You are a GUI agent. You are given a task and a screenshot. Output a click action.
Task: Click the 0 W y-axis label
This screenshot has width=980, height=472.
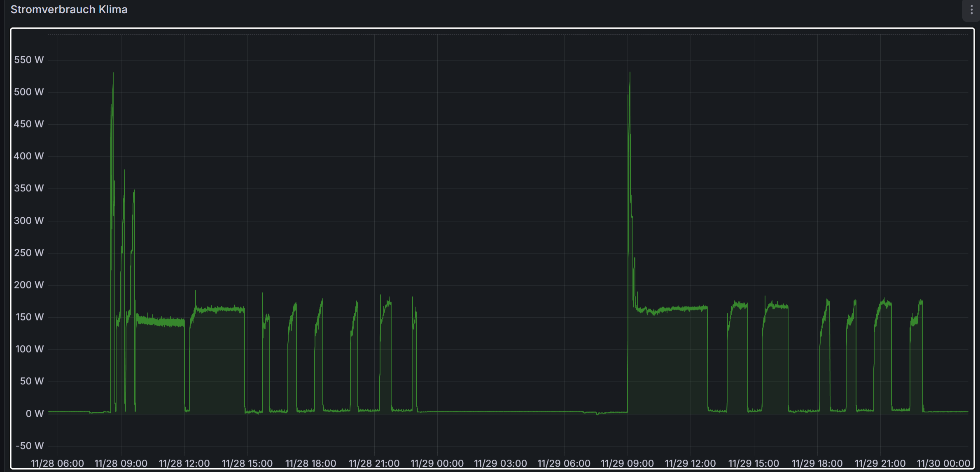click(x=35, y=414)
